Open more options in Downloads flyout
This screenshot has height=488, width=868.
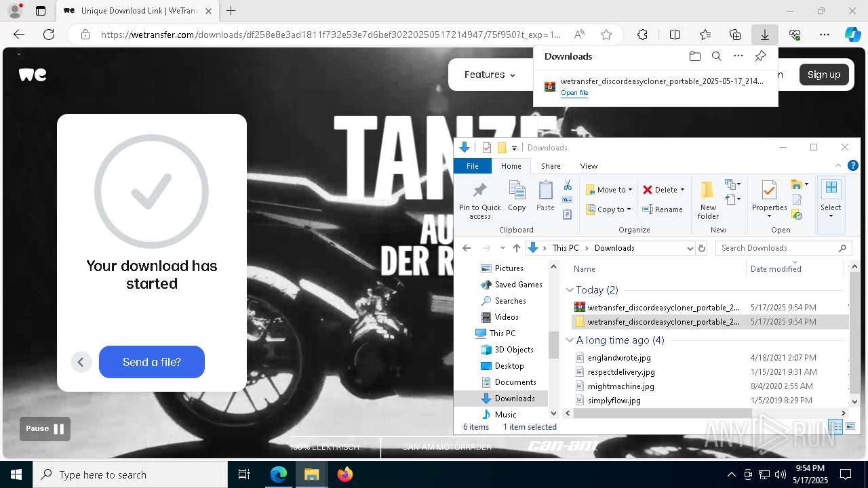click(x=738, y=56)
